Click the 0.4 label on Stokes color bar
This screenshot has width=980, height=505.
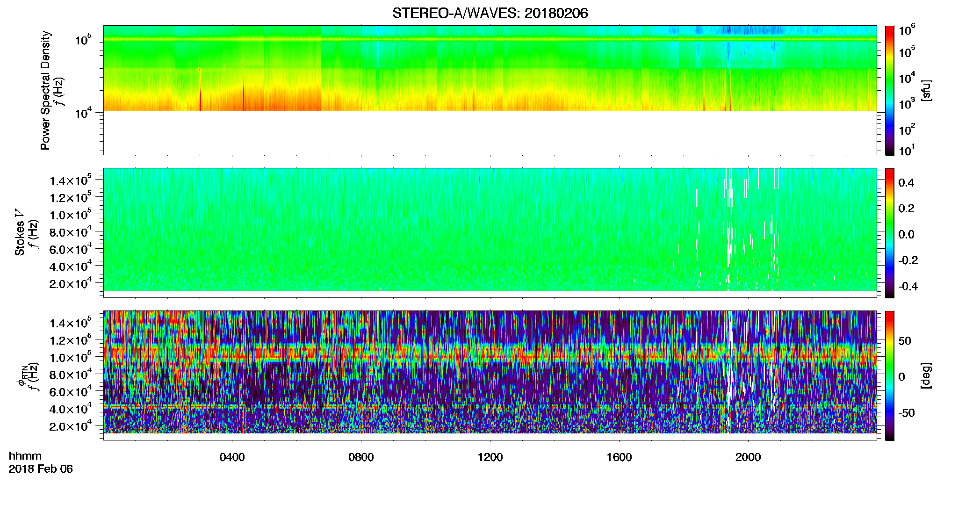(x=906, y=183)
